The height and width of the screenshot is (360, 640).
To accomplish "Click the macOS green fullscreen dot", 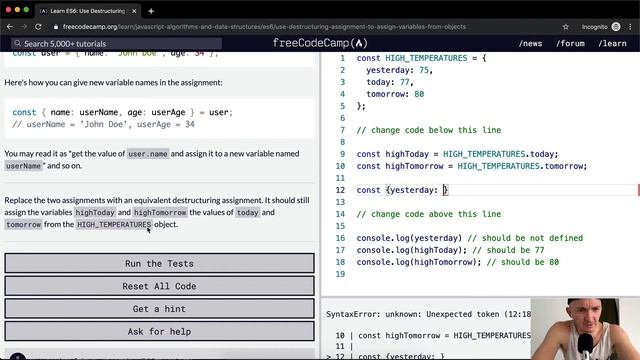I will click(26, 9).
